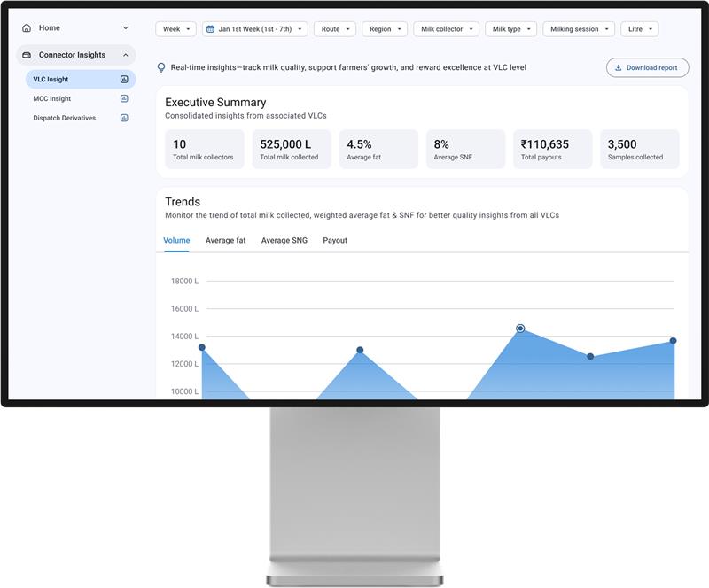The image size is (709, 588).
Task: Open the Milking session dropdown
Action: pyautogui.click(x=579, y=29)
